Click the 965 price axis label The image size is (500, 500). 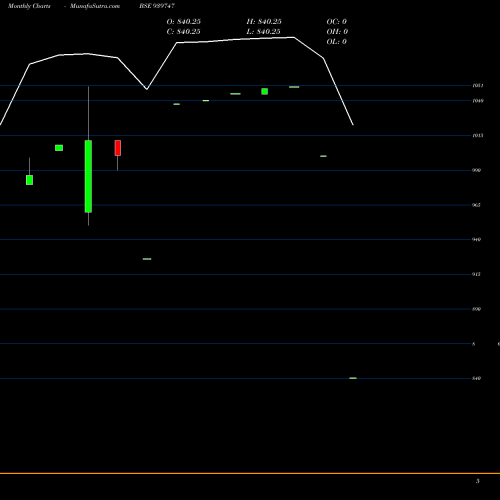(477, 205)
